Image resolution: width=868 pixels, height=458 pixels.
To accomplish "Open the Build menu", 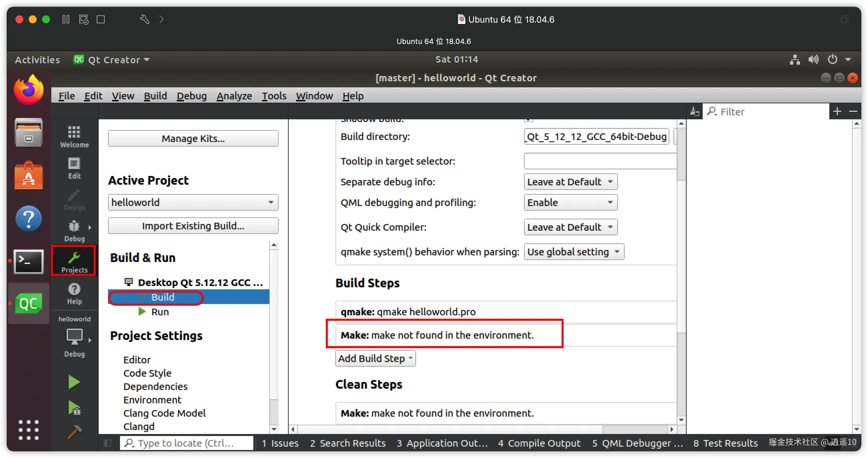I will tap(155, 96).
